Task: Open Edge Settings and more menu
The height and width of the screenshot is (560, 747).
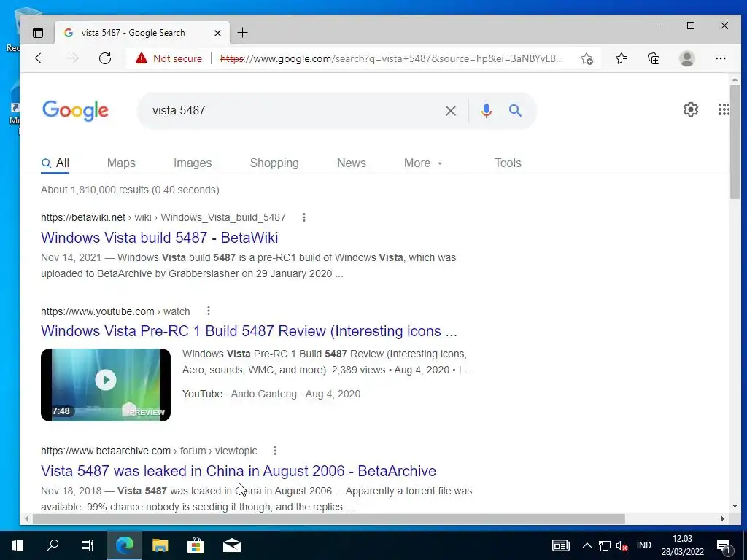Action: coord(720,58)
